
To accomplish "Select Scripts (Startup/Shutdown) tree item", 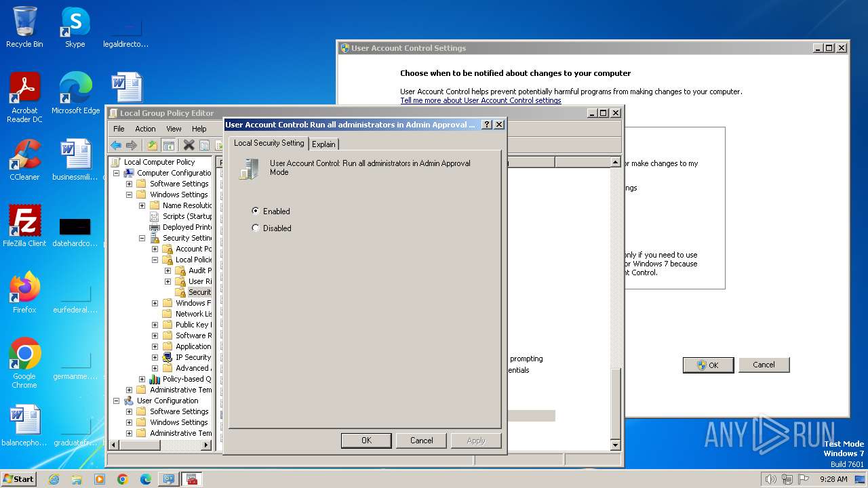I will pyautogui.click(x=187, y=216).
